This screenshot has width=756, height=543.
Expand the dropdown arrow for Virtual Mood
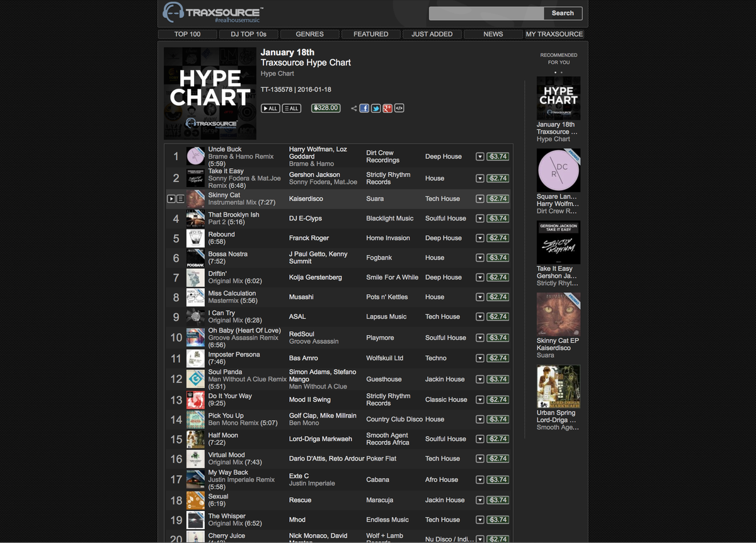point(479,459)
